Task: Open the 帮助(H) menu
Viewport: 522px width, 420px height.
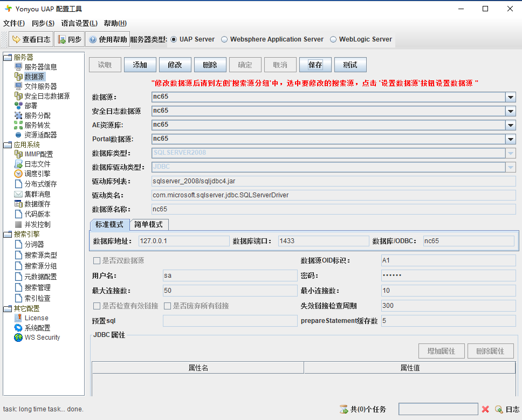Action: point(115,23)
